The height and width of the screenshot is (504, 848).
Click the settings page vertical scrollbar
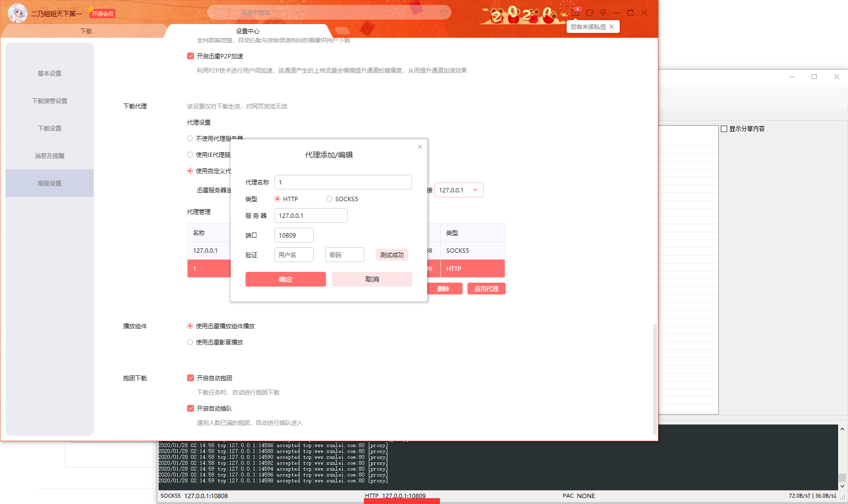(x=655, y=379)
